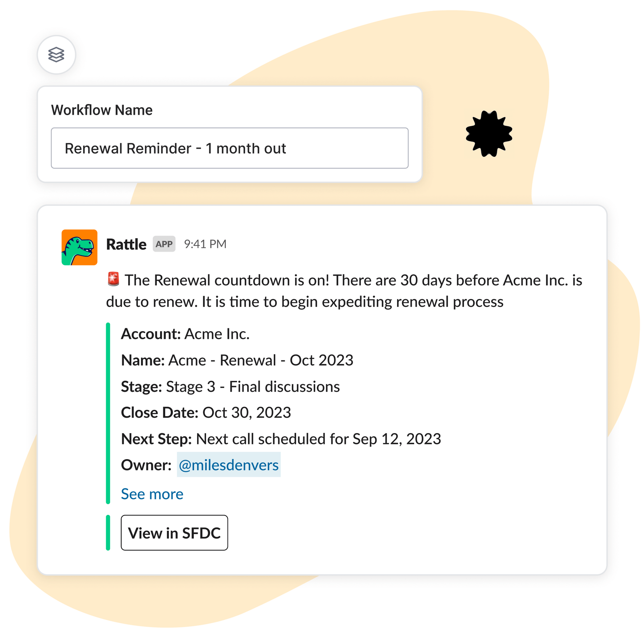Click inside the Renewal Reminder name field

[x=229, y=148]
